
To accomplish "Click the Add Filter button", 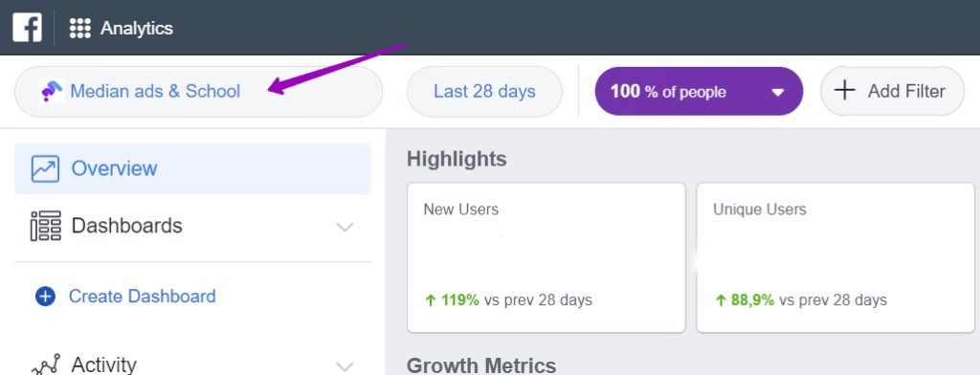I will point(893,91).
